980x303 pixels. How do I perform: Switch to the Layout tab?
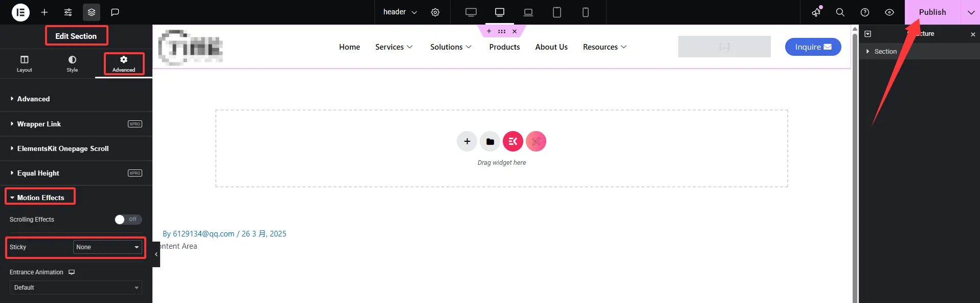coord(24,64)
